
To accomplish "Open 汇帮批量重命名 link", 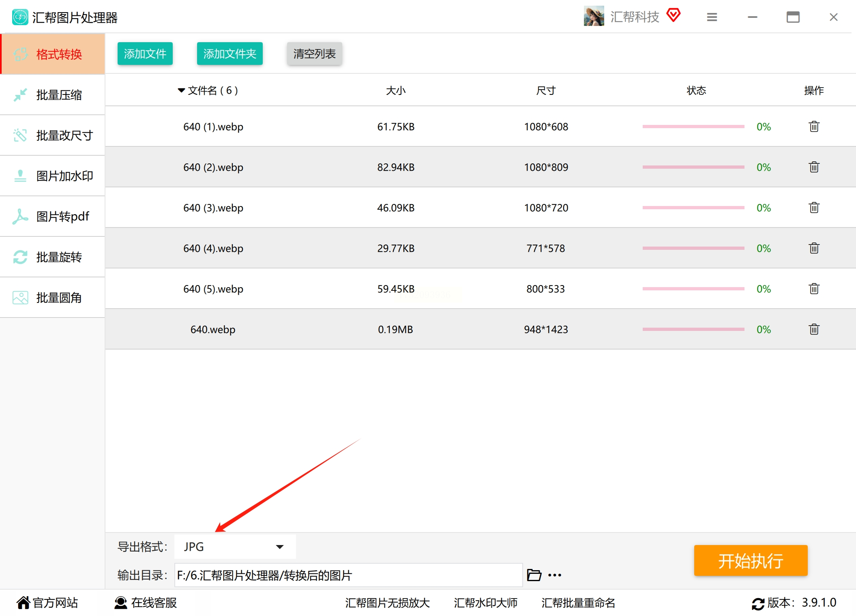I will coord(578,603).
